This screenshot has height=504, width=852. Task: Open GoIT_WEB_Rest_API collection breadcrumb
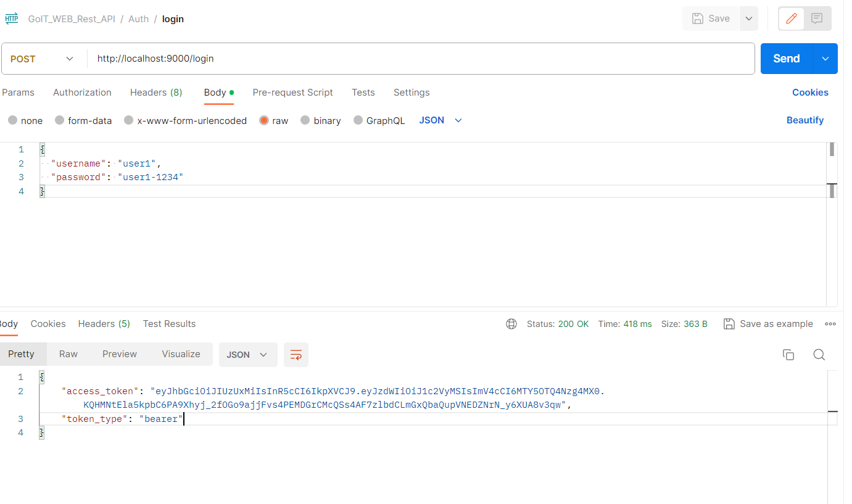point(72,19)
